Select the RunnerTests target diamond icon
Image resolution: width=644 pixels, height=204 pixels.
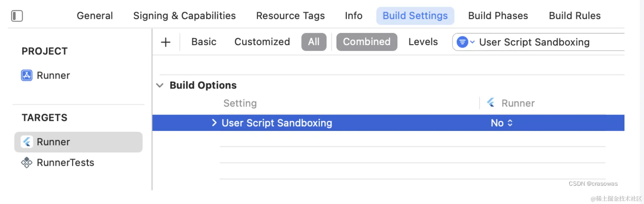(27, 163)
